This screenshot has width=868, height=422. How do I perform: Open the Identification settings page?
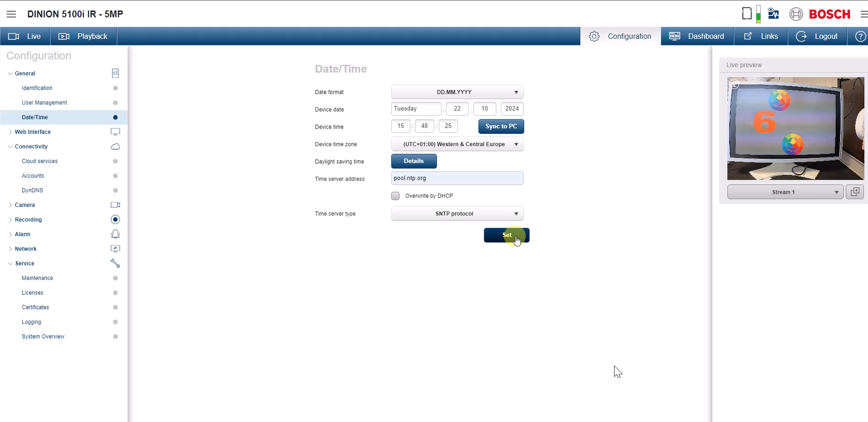pos(37,88)
